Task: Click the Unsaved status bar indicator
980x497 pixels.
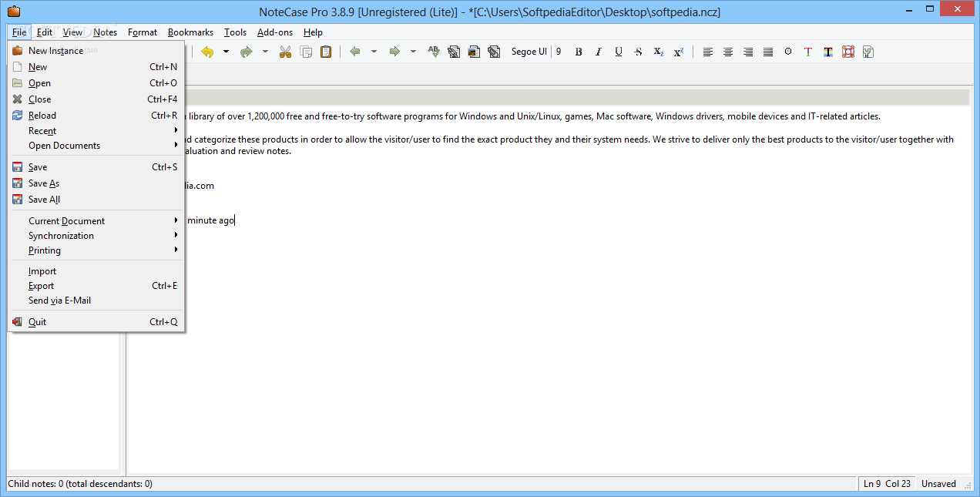Action: pyautogui.click(x=938, y=484)
